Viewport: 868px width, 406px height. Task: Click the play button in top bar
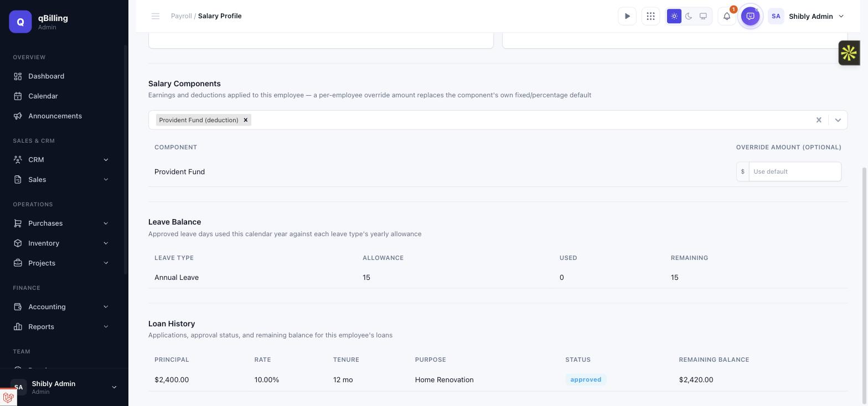tap(627, 16)
